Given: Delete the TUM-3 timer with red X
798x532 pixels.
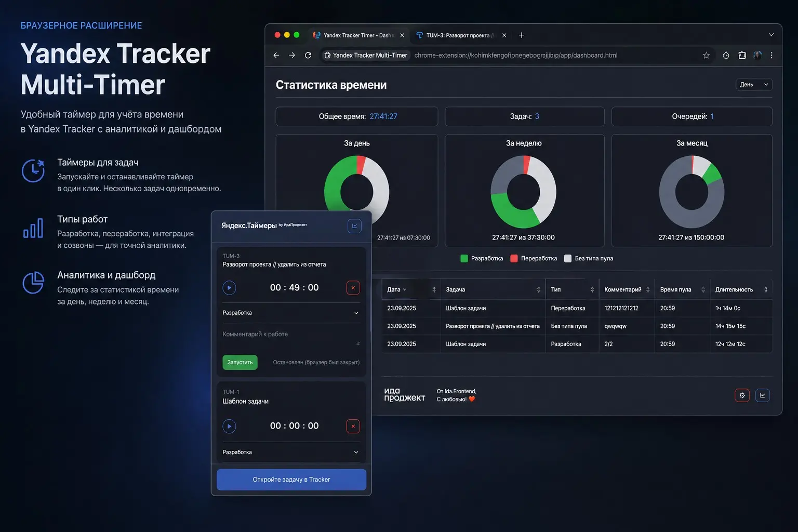Looking at the screenshot, I should (353, 287).
